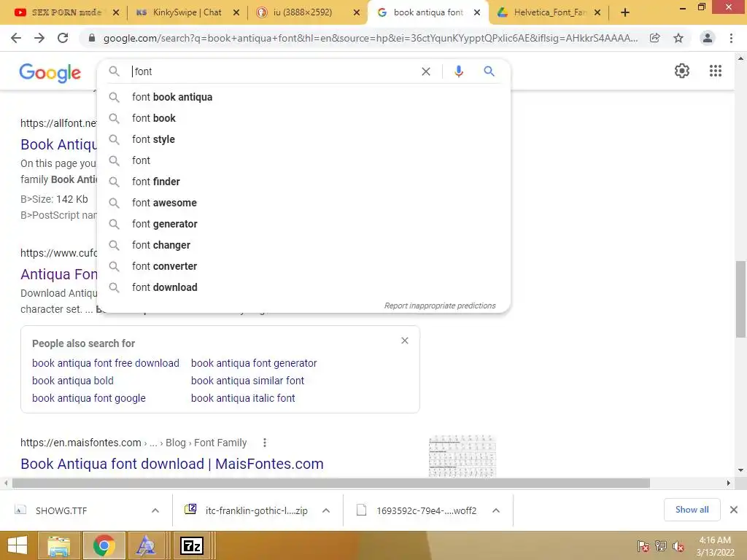Open the font app taskbar icon
The width and height of the screenshot is (747, 560).
pyautogui.click(x=145, y=545)
